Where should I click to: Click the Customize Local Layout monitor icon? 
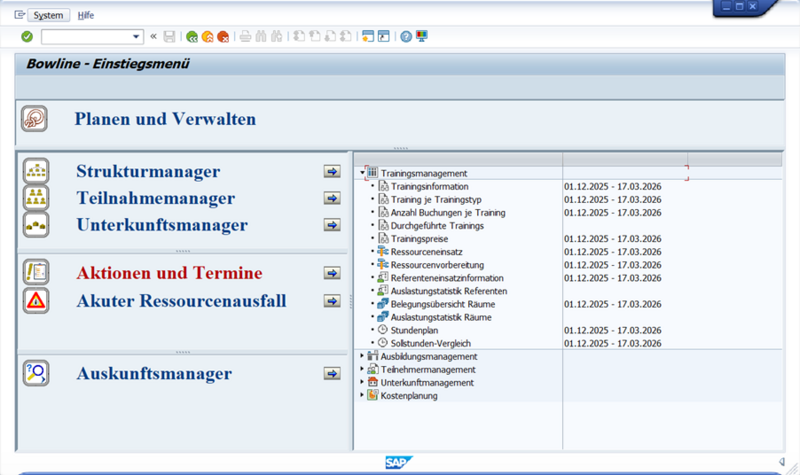(x=422, y=36)
